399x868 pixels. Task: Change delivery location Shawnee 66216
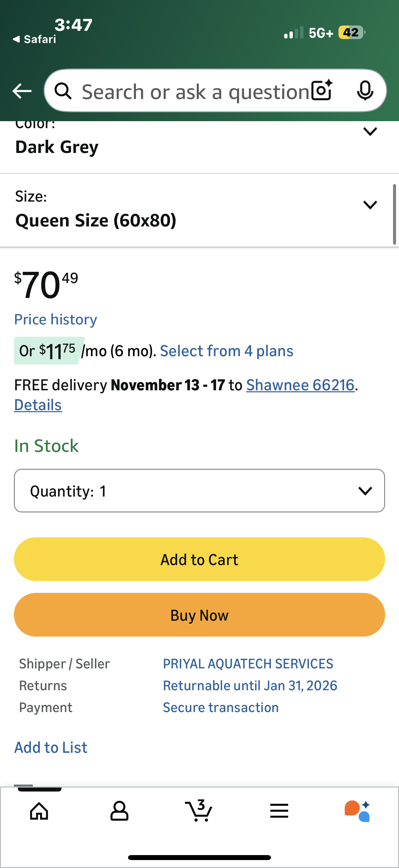(x=301, y=384)
